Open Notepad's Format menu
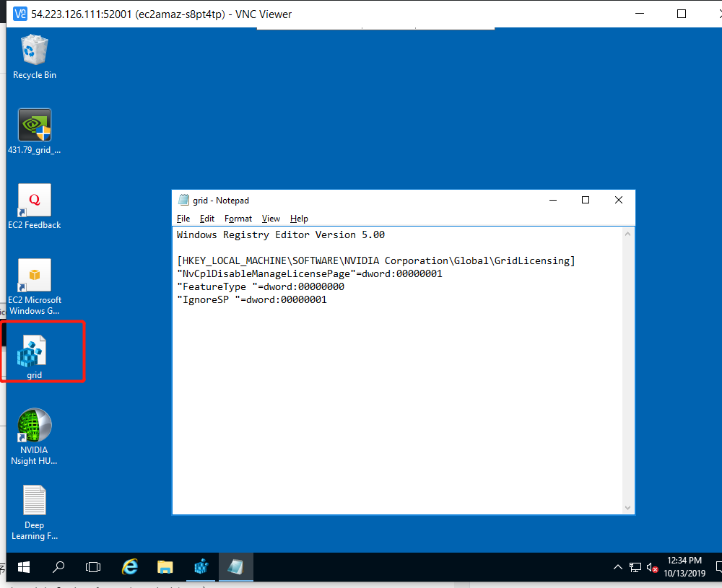 click(238, 219)
